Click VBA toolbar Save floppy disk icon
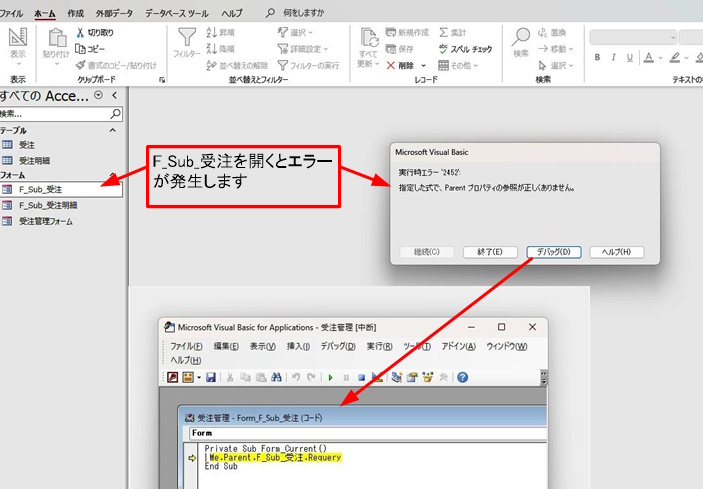This screenshot has width=703, height=489. [x=211, y=377]
